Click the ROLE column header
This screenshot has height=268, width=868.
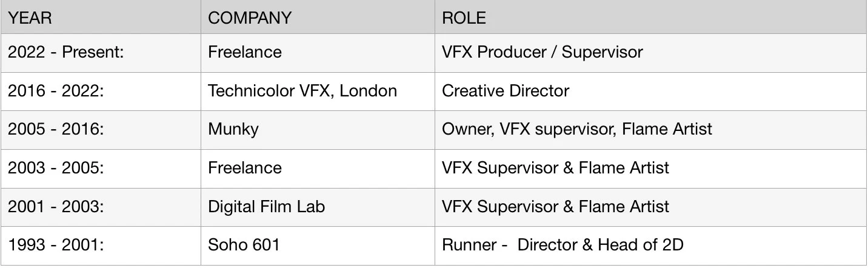coord(464,18)
